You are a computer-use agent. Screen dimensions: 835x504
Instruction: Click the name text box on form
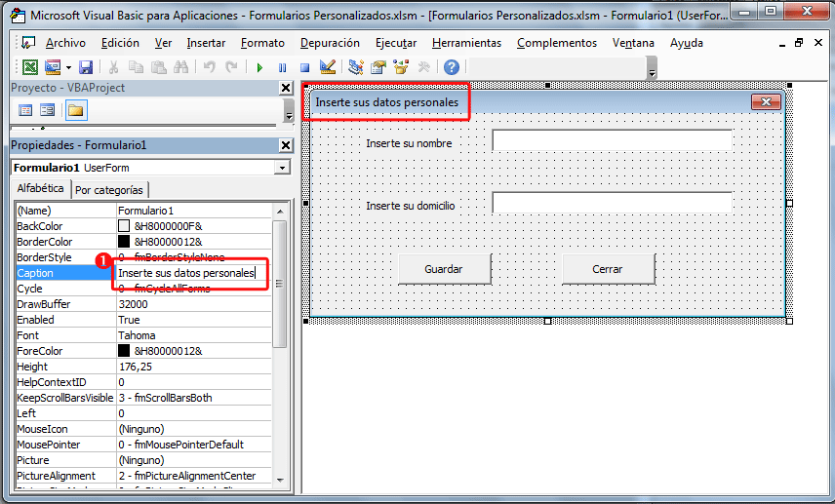(x=612, y=141)
